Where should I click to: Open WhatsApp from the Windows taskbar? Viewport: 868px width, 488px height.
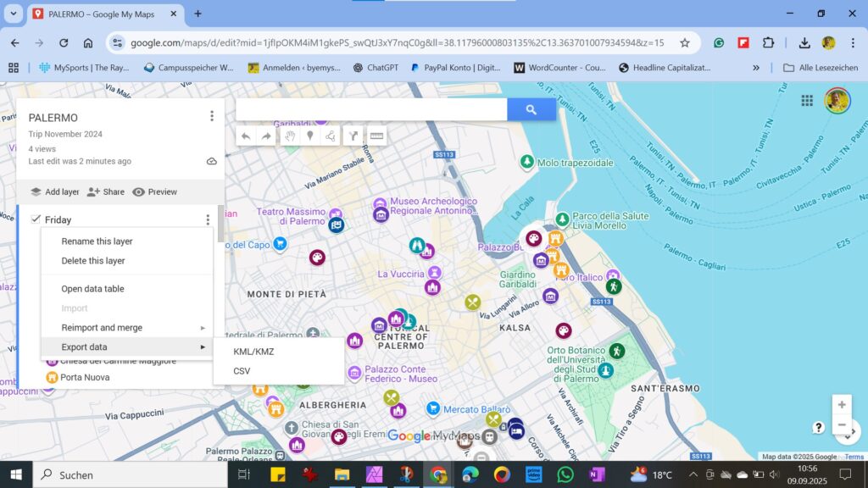tap(565, 474)
